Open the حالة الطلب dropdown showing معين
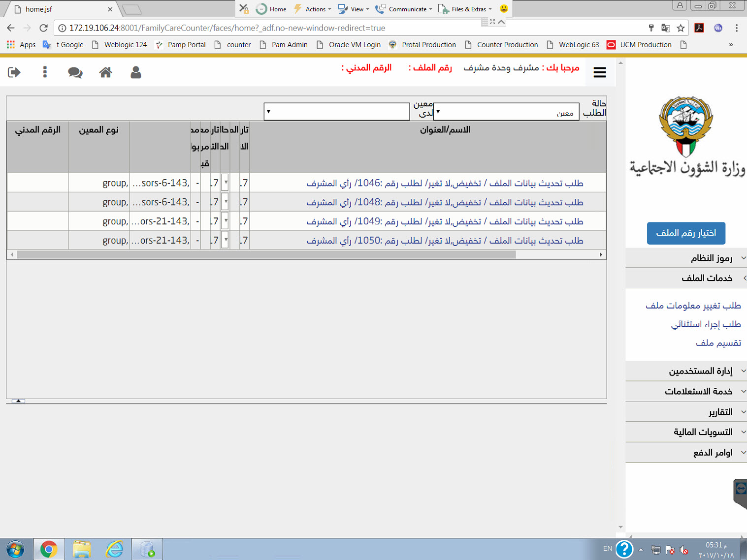This screenshot has height=560, width=747. (x=506, y=112)
